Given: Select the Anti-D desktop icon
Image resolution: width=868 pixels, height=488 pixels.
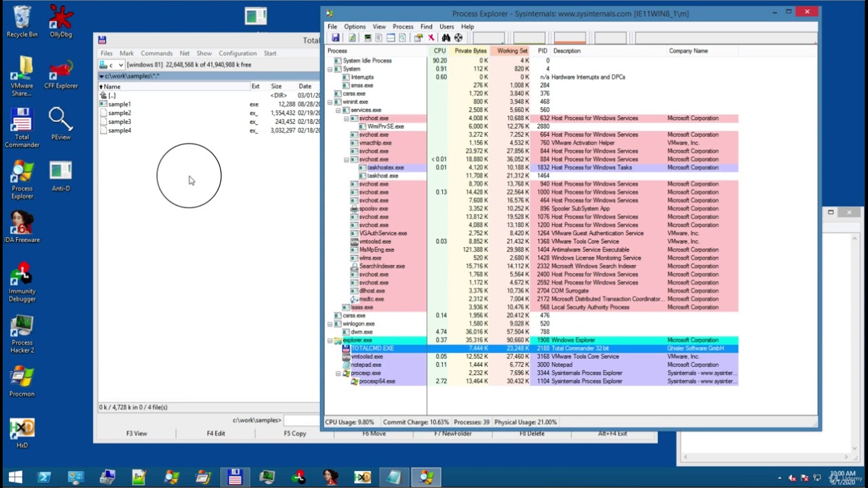Looking at the screenshot, I should coord(60,176).
